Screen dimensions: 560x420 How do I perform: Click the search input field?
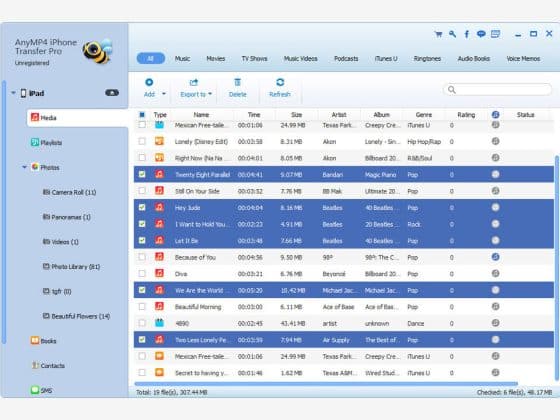coord(498,90)
